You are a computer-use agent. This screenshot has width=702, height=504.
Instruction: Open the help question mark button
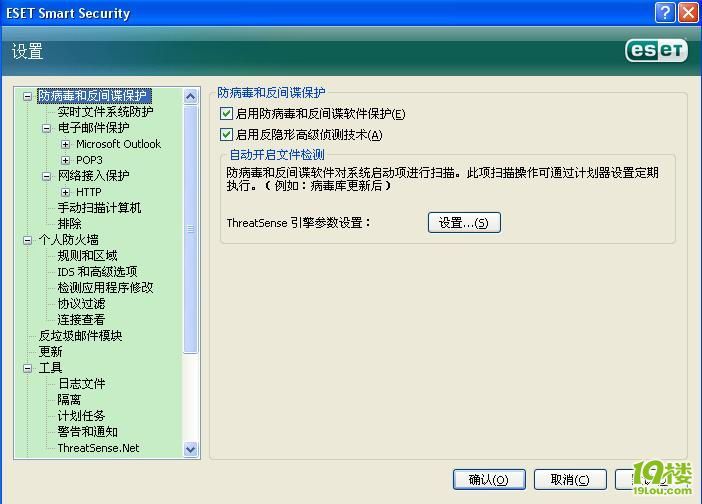[665, 13]
